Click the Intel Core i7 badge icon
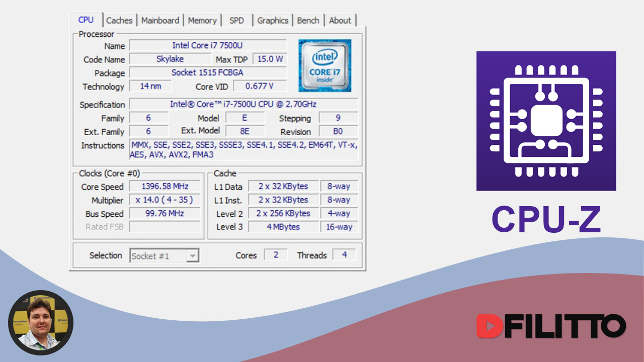The image size is (644, 362). point(325,65)
